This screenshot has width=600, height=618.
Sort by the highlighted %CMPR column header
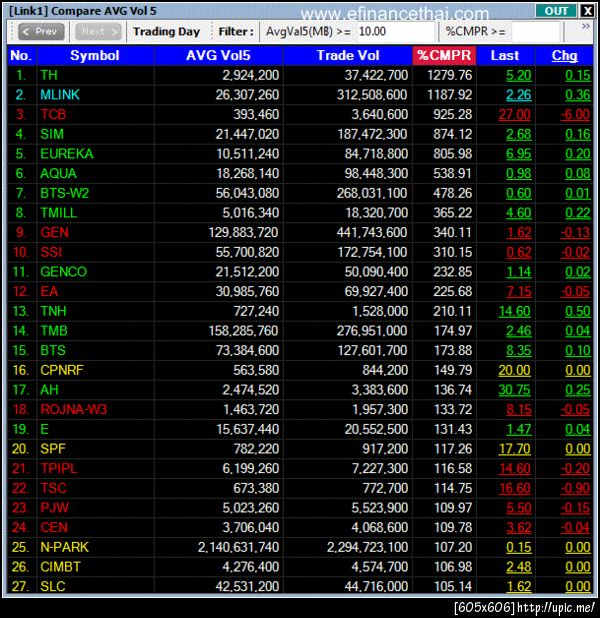[444, 56]
